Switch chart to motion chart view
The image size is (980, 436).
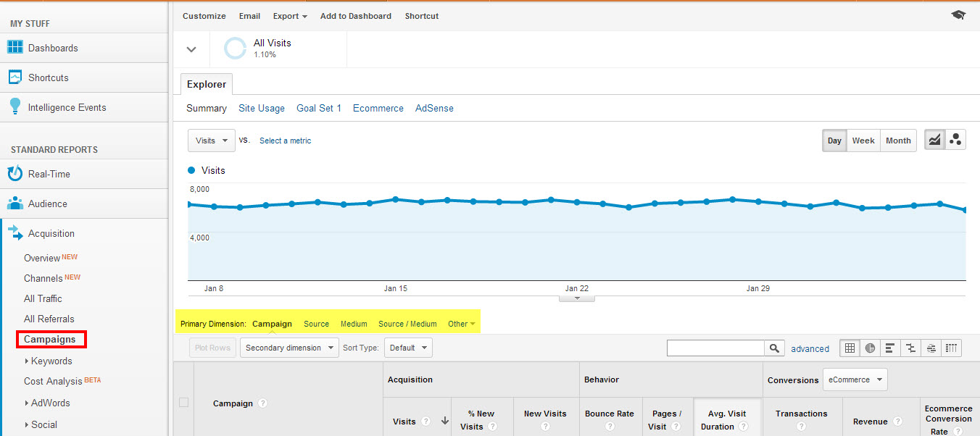click(x=955, y=141)
